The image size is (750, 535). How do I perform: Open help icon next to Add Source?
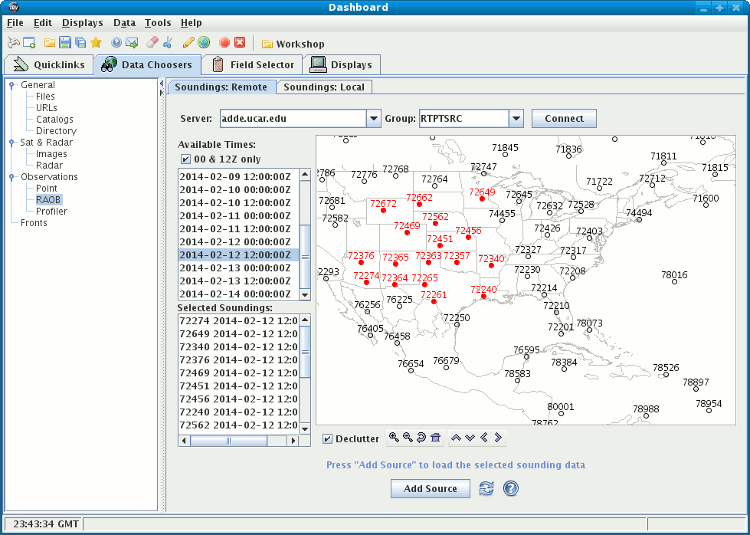click(511, 488)
